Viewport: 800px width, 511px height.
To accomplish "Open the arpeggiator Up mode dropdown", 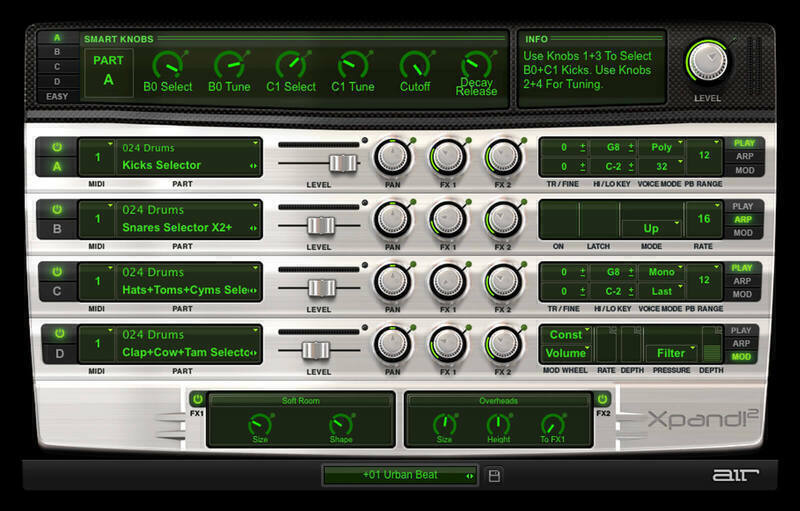I will pos(652,228).
